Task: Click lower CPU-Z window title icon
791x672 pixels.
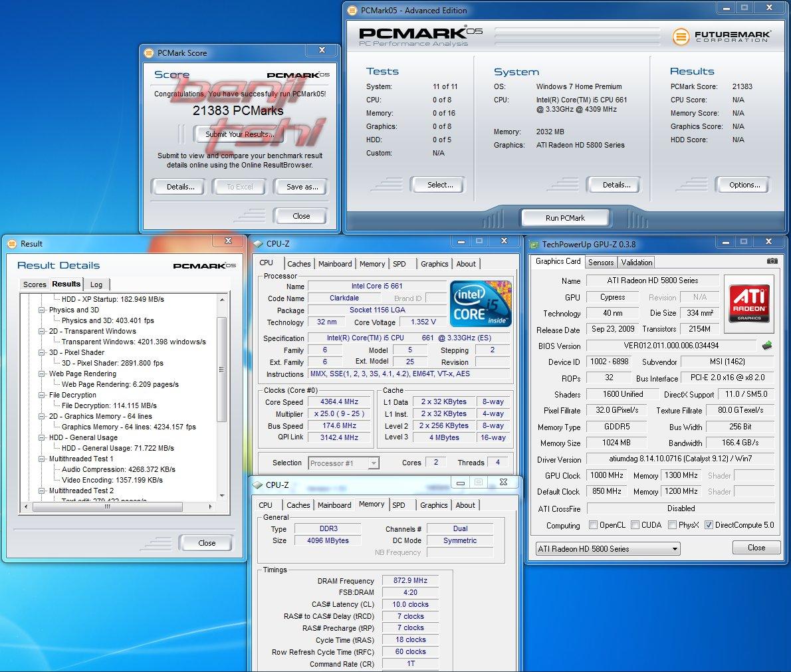Action: point(257,485)
